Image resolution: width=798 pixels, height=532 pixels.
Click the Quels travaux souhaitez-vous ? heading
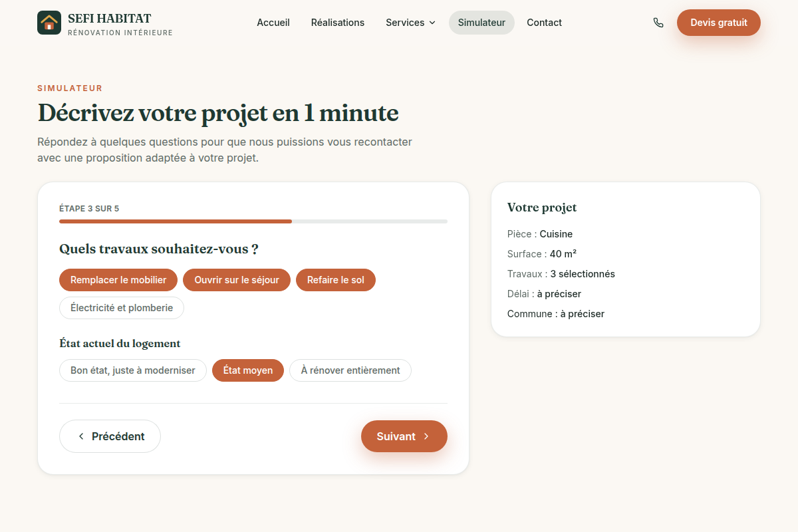[x=159, y=249]
